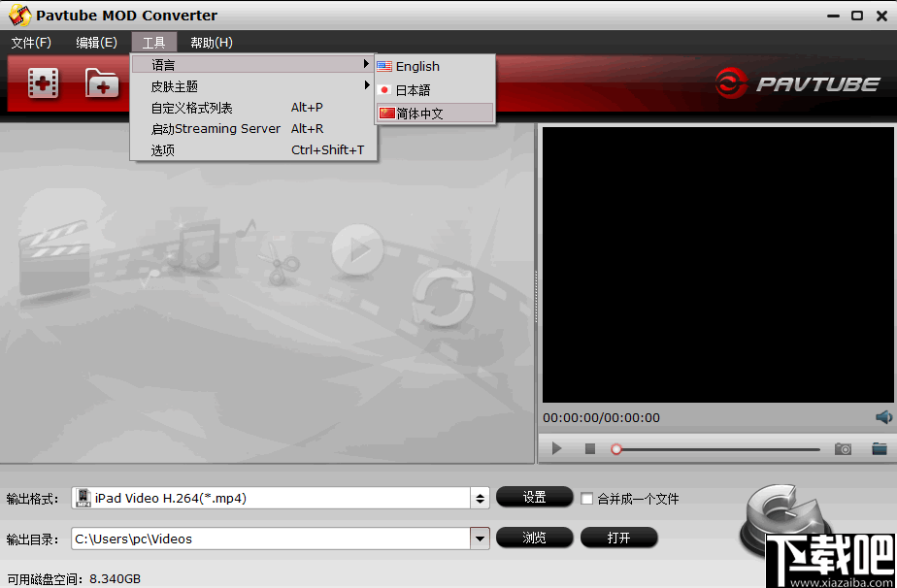
Task: Enable the 合并成一个文件 checkbox
Action: [584, 498]
